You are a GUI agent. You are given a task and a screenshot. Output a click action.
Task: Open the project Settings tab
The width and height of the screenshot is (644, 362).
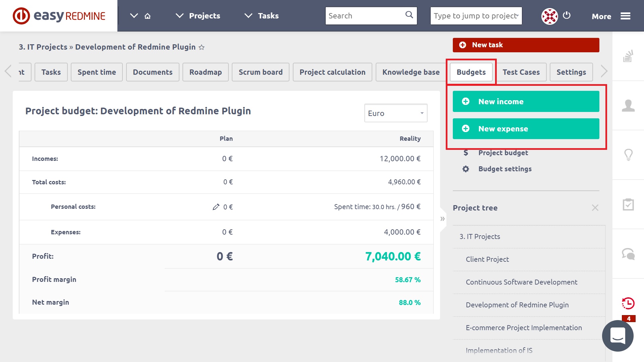coord(571,72)
